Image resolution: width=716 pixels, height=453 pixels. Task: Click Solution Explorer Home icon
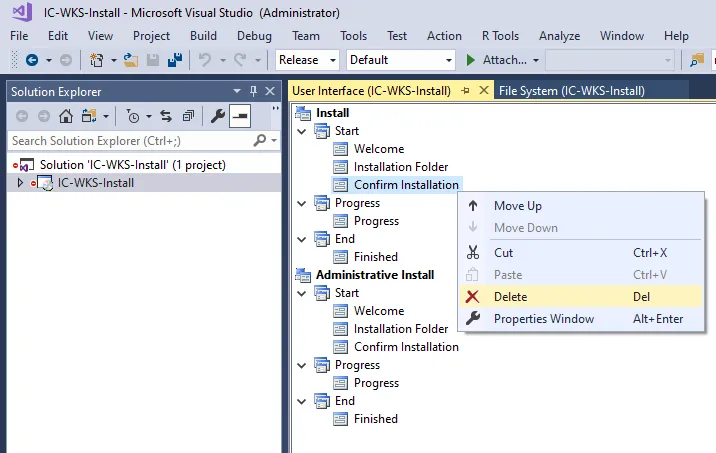click(66, 116)
